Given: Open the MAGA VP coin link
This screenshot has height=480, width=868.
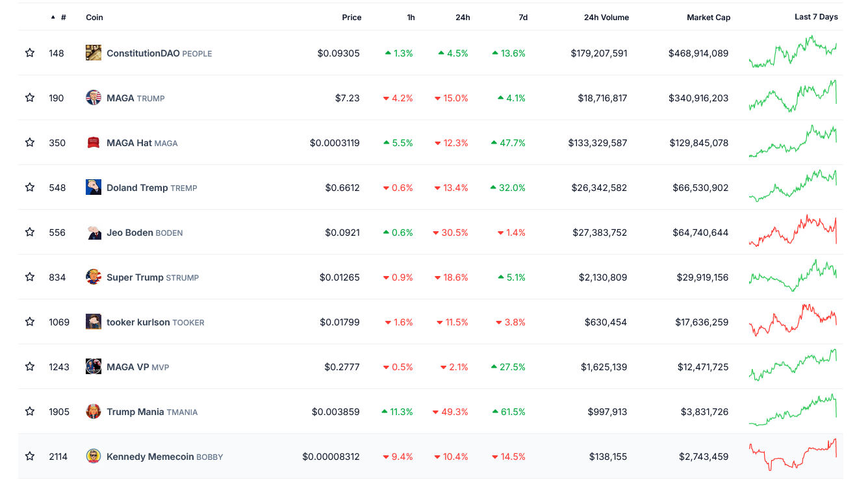Looking at the screenshot, I should [128, 367].
